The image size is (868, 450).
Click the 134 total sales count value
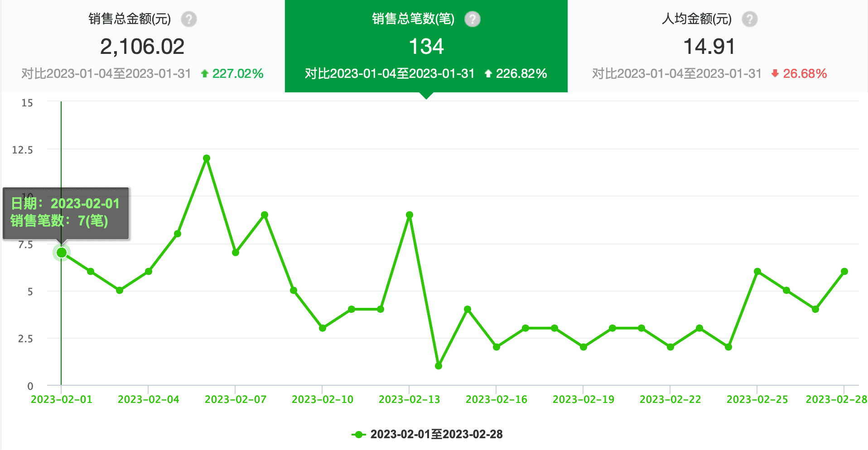(426, 47)
